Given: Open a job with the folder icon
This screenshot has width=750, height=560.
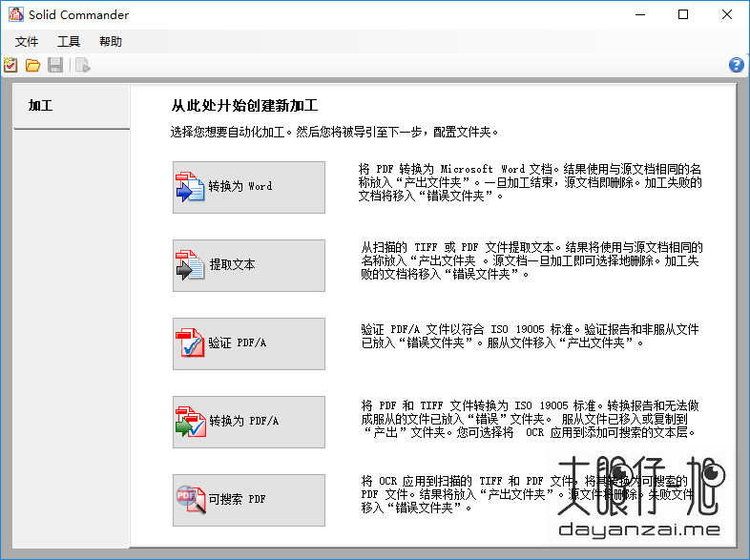Looking at the screenshot, I should [32, 65].
